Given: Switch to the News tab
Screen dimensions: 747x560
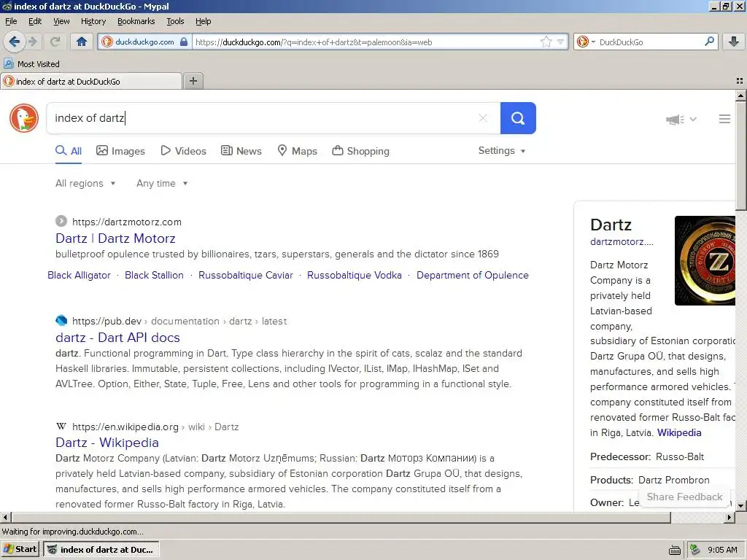Looking at the screenshot, I should coord(241,151).
